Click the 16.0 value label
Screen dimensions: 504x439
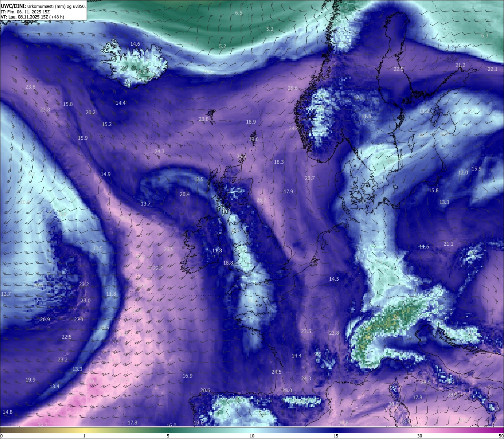[x=171, y=425]
